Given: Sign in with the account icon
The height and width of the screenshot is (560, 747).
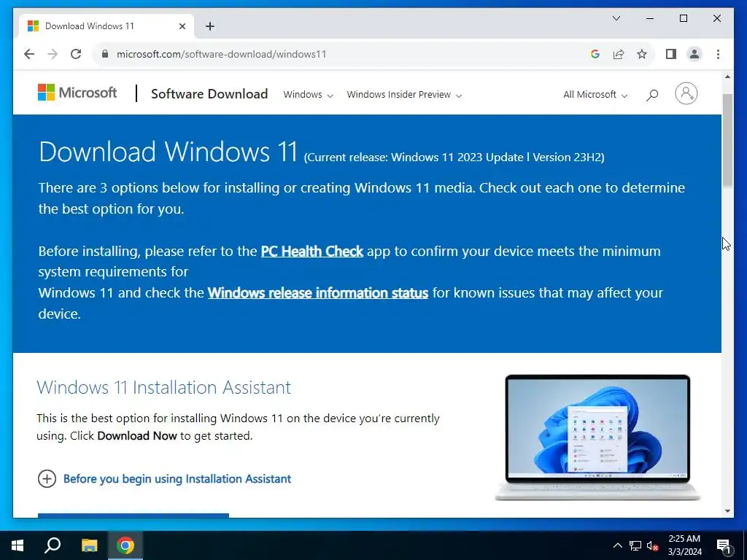Looking at the screenshot, I should (x=686, y=93).
